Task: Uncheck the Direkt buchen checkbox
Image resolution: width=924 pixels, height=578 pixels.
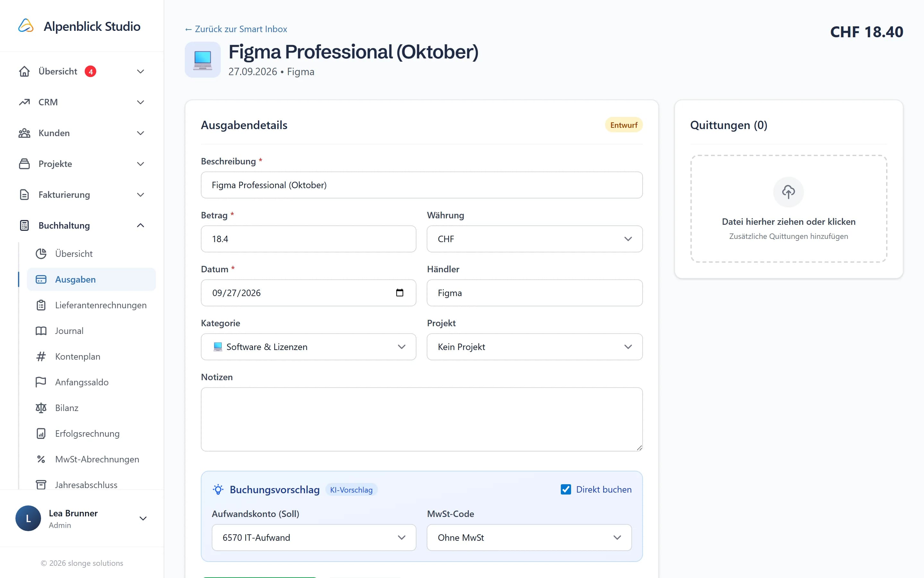Action: coord(566,489)
